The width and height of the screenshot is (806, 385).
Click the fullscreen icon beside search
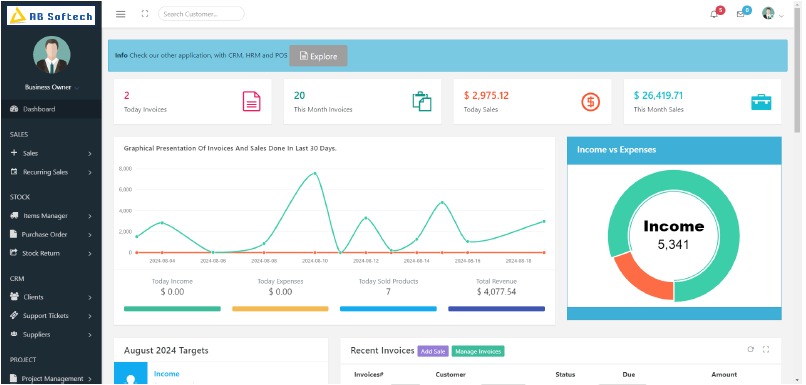point(145,14)
